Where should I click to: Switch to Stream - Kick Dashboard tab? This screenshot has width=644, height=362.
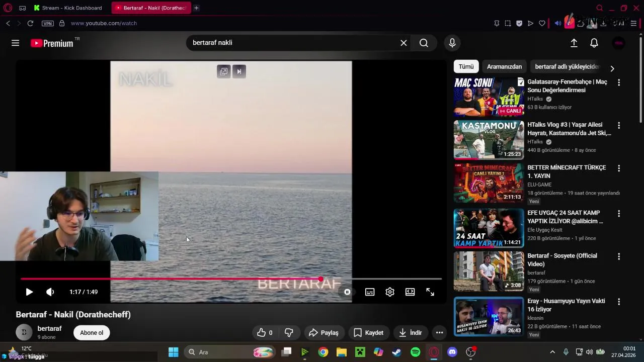[x=67, y=8]
